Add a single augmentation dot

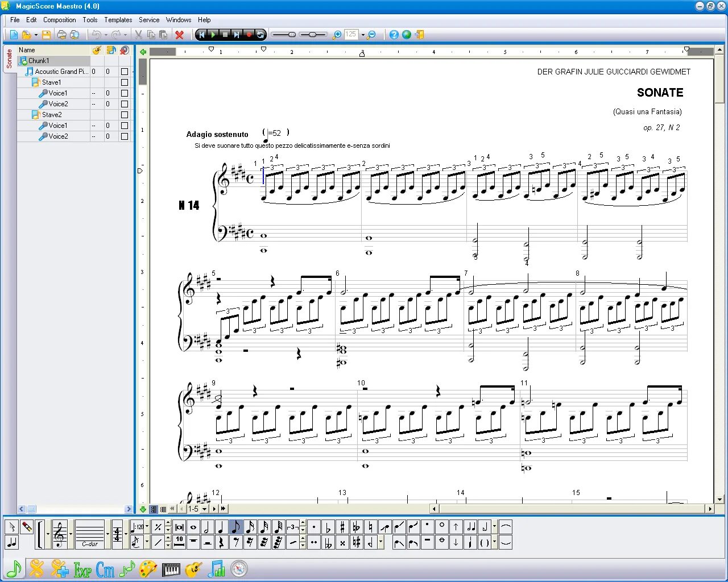click(313, 527)
